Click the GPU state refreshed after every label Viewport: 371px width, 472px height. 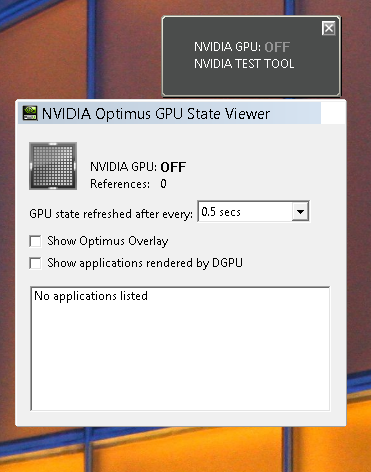pos(111,214)
